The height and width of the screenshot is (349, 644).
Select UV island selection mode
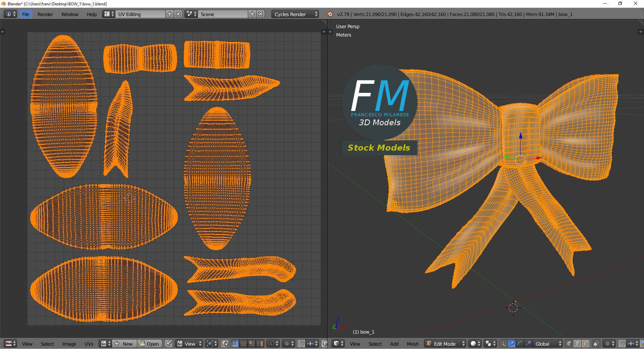click(260, 344)
